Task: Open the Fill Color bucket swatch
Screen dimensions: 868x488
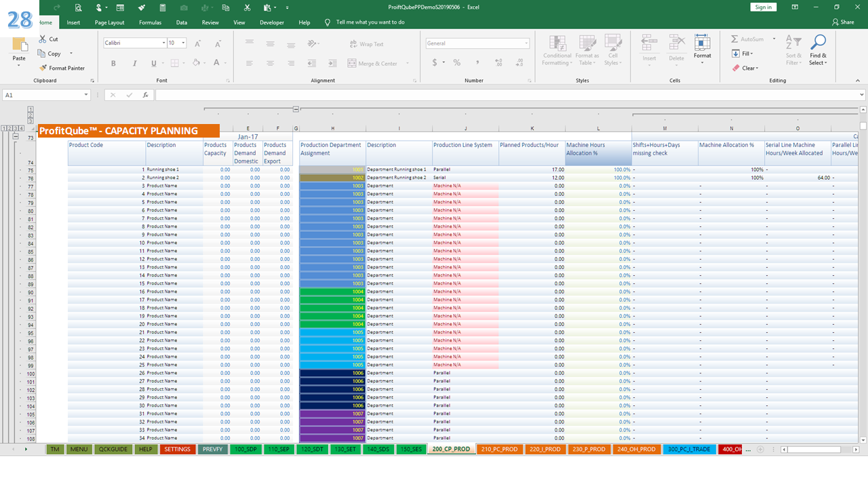Action: point(196,63)
